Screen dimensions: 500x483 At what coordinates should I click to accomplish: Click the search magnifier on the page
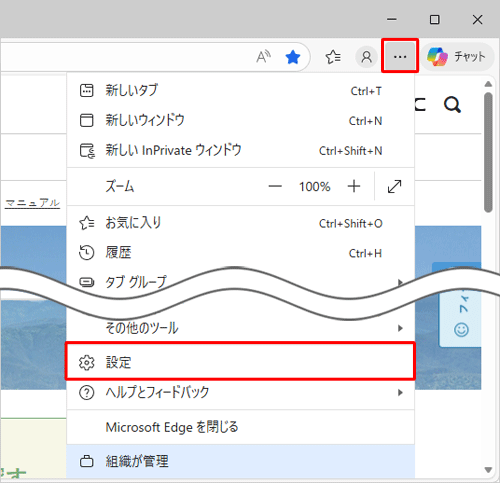point(452,105)
